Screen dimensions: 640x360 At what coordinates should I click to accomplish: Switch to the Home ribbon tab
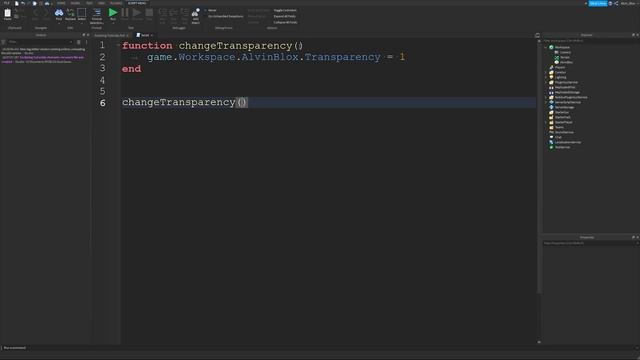(61, 3)
